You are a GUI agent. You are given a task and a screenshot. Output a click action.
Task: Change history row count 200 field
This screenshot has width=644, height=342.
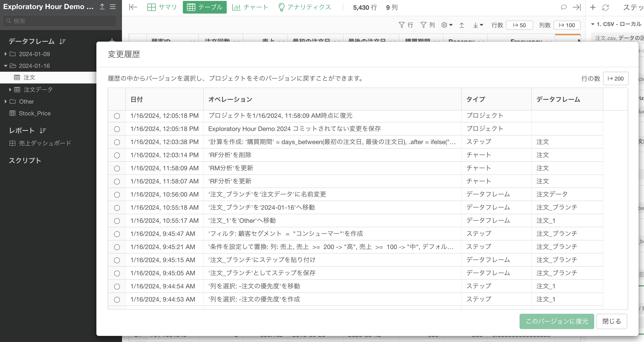[x=615, y=79]
